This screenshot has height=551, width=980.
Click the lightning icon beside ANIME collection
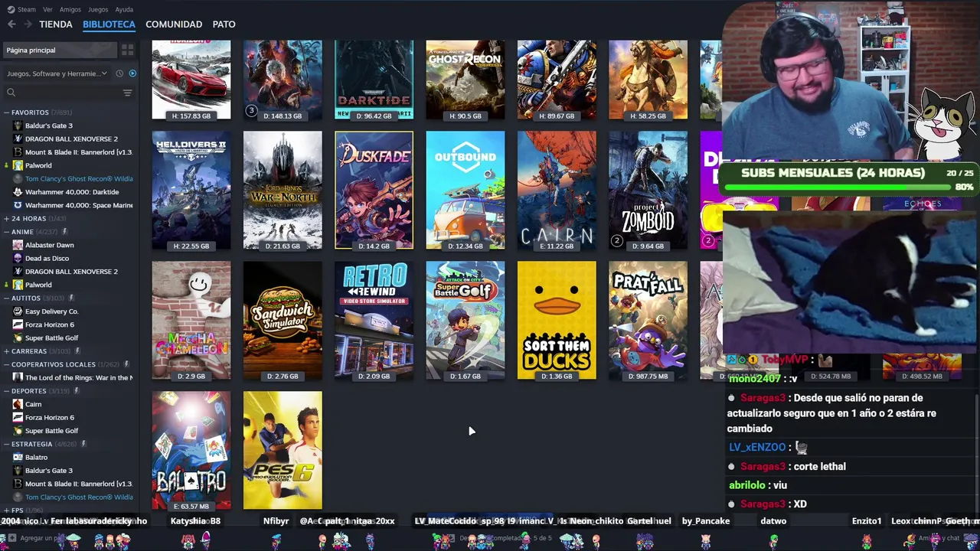coord(65,232)
